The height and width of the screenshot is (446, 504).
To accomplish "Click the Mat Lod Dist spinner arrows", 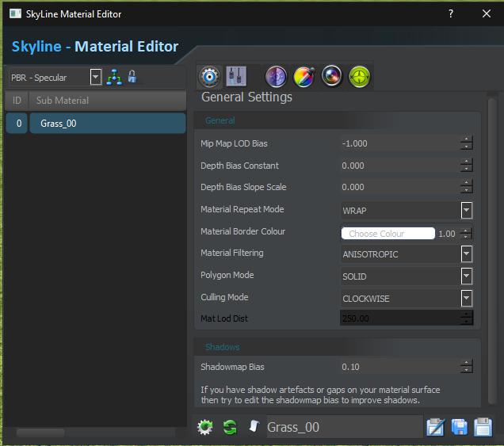I will 466,318.
